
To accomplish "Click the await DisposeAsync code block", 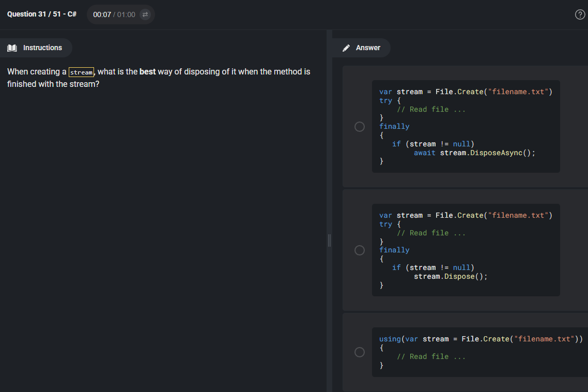I will (x=466, y=127).
